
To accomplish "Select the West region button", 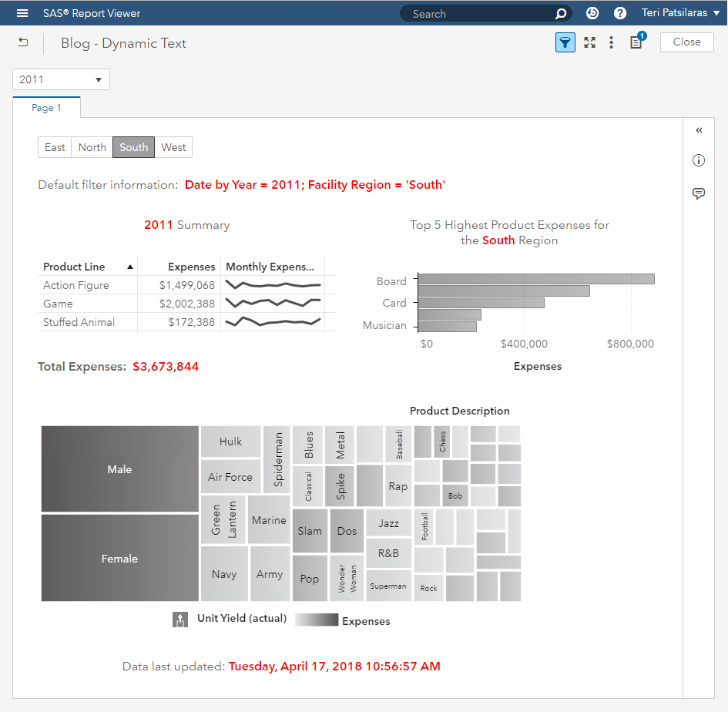I will [x=173, y=147].
